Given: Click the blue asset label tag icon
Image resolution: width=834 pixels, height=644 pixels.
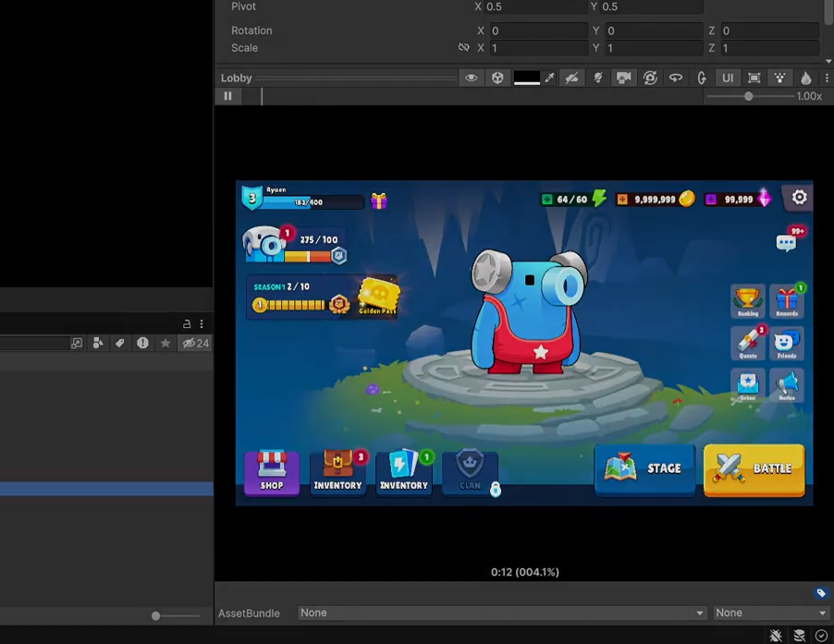Looking at the screenshot, I should (820, 593).
